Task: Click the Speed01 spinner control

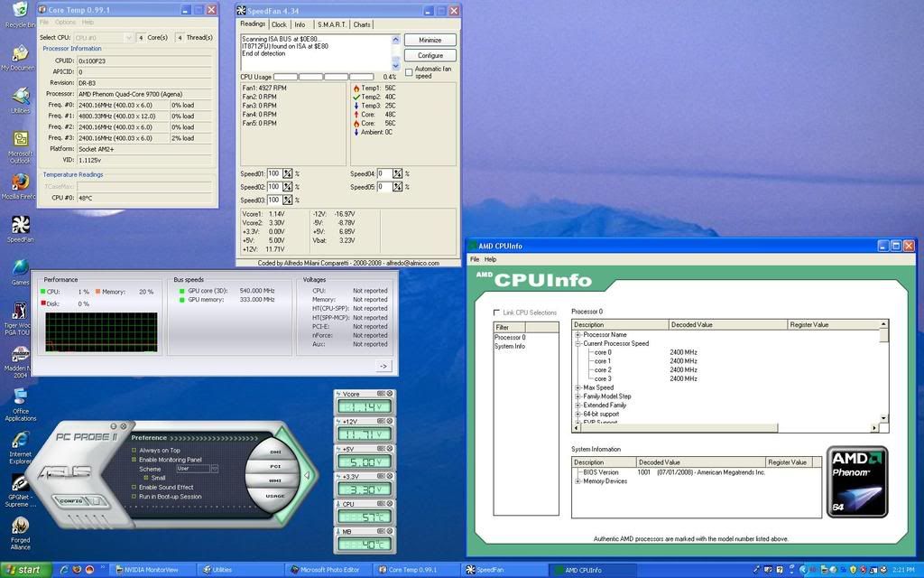Action: click(x=288, y=173)
